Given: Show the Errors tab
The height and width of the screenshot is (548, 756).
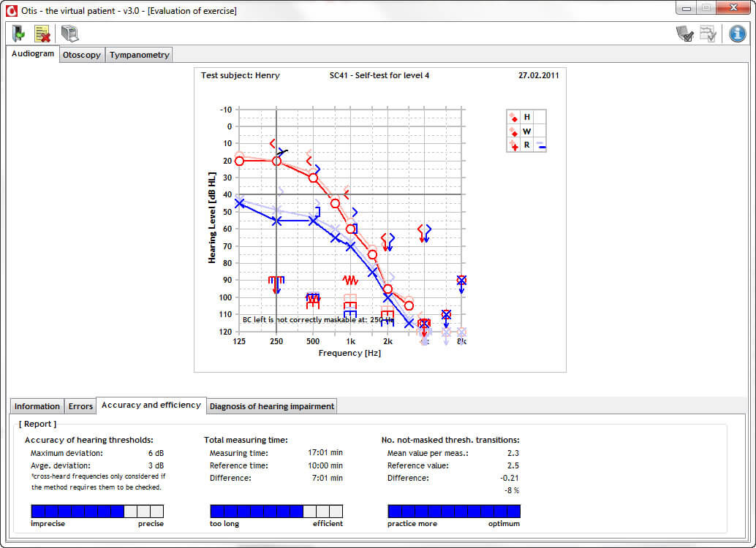Looking at the screenshot, I should (80, 406).
